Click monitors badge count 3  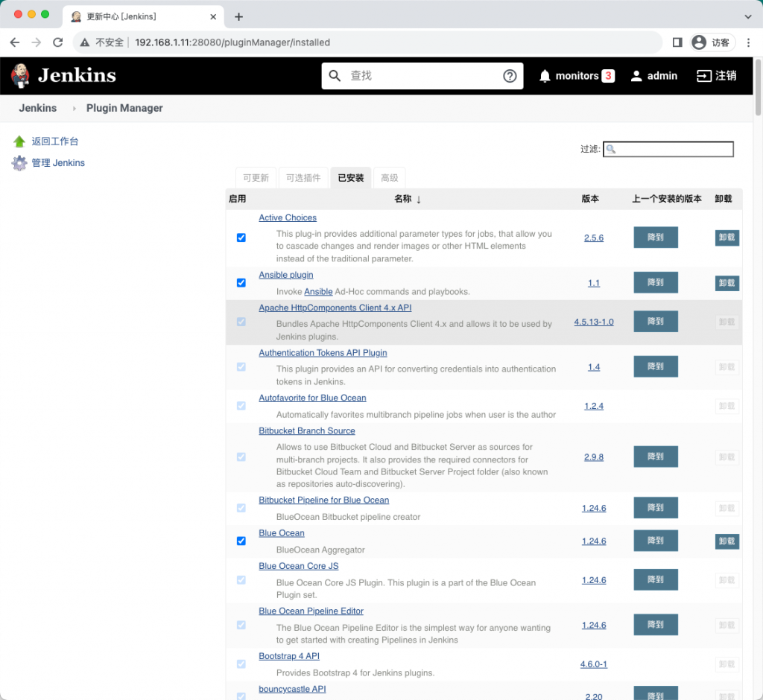coord(608,76)
